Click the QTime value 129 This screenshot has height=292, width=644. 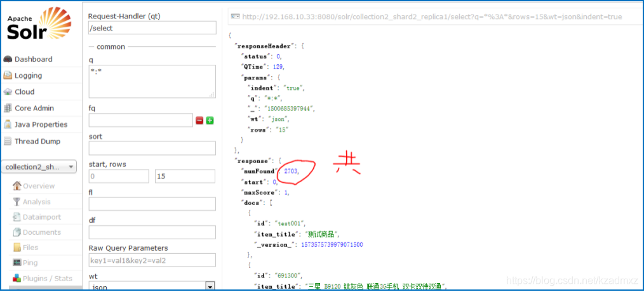click(x=278, y=67)
